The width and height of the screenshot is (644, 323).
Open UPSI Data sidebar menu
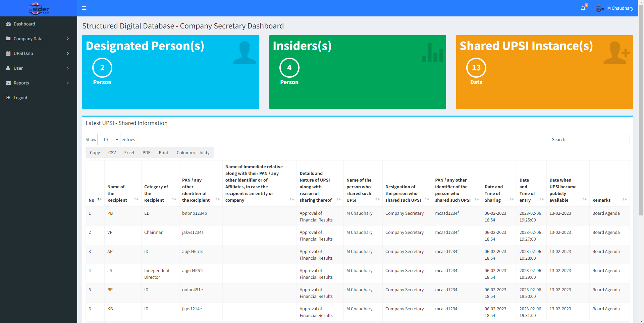(x=39, y=54)
